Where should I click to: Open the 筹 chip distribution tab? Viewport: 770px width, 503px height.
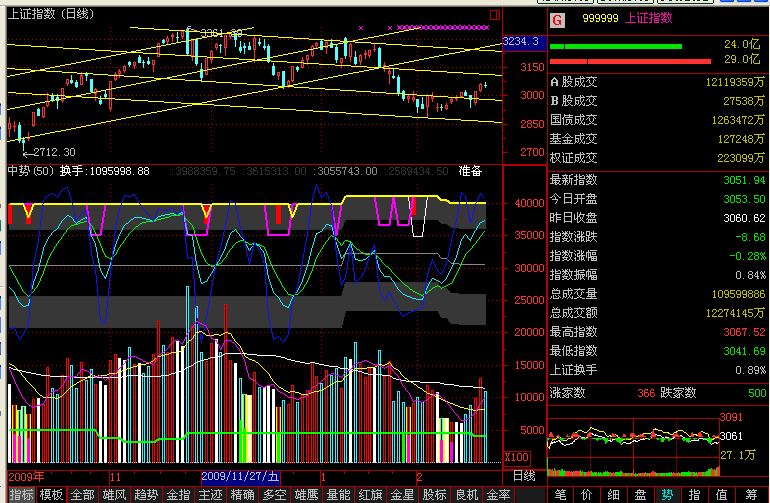click(x=748, y=495)
